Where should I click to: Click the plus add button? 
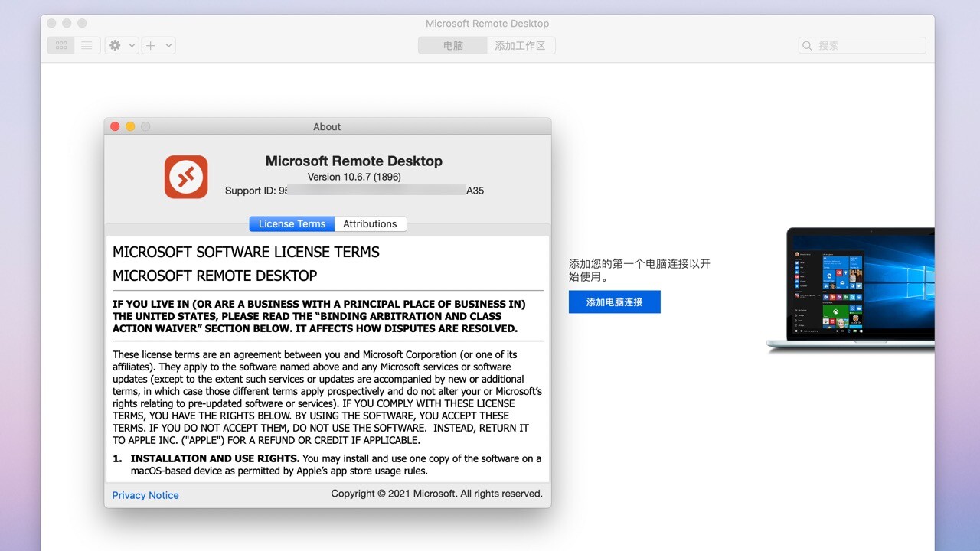151,45
